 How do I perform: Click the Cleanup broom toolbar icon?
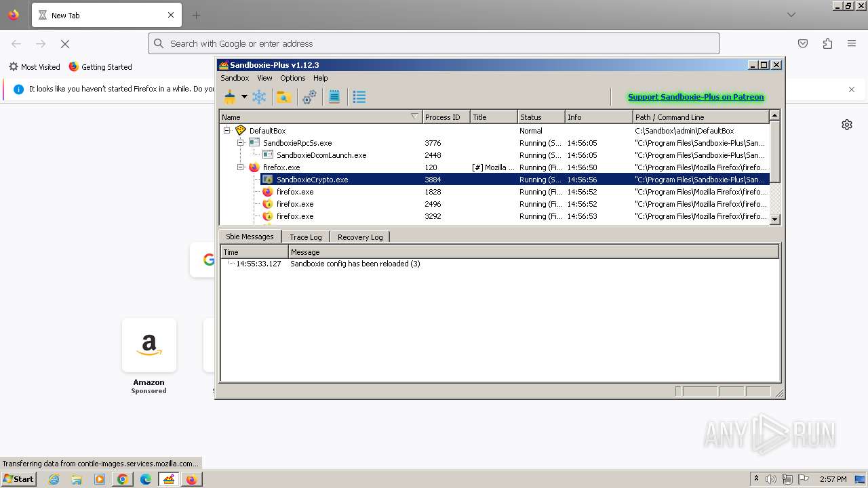coord(230,97)
